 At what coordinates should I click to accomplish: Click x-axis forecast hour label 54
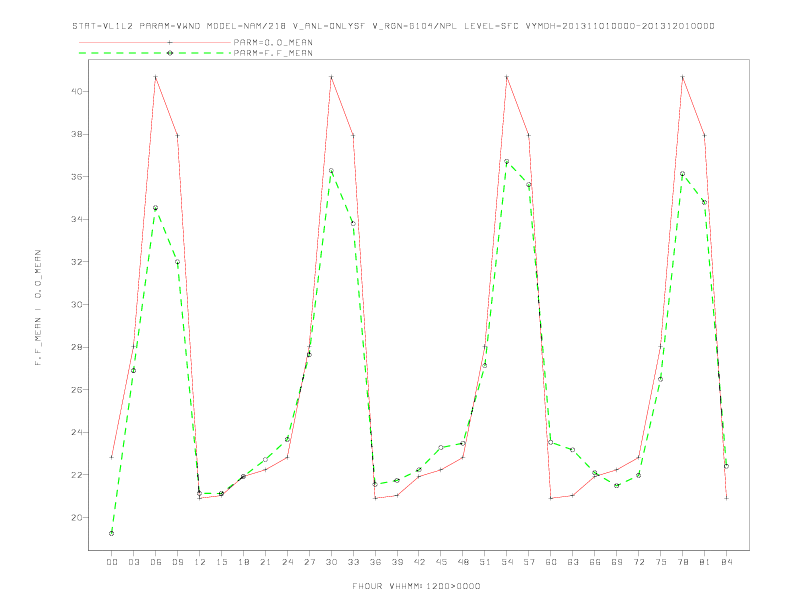(507, 562)
